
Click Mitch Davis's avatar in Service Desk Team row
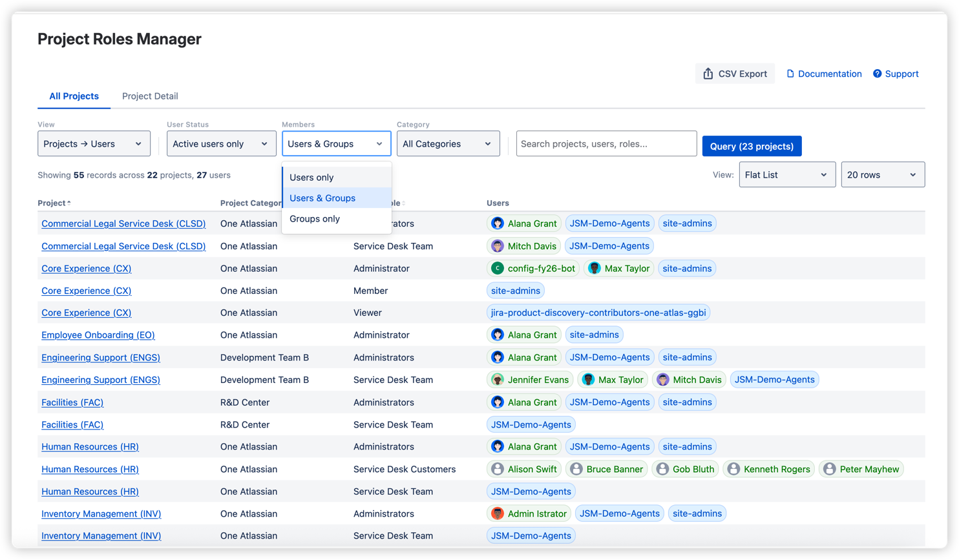(497, 245)
